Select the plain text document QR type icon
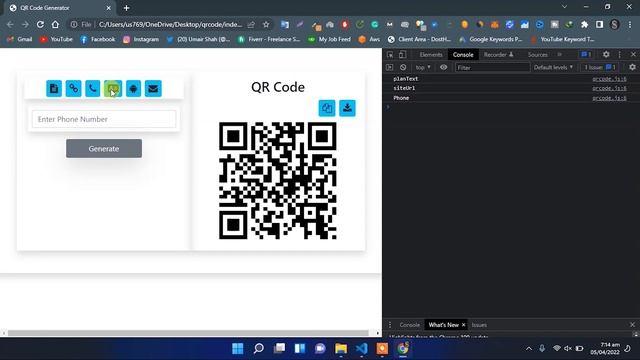This screenshot has height=360, width=640. coord(54,88)
